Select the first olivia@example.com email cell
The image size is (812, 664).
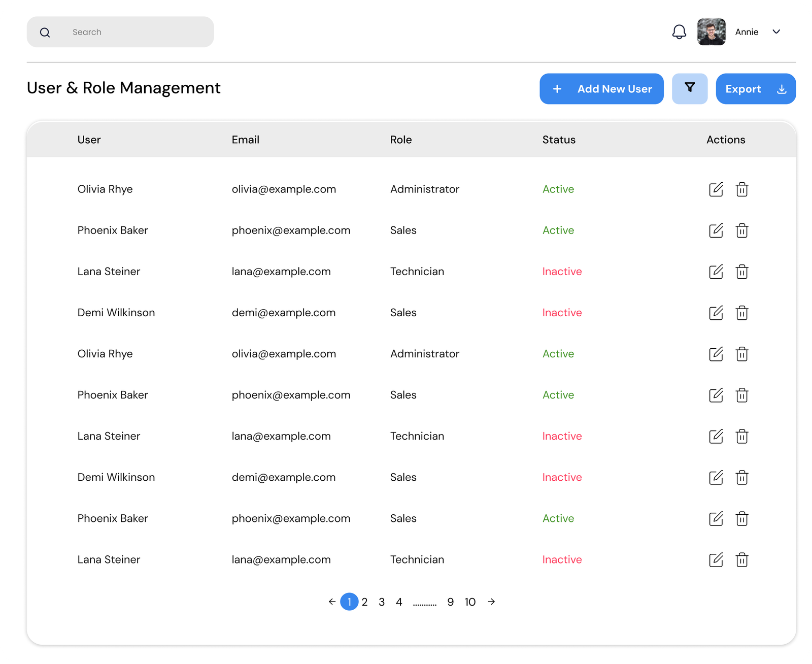pyautogui.click(x=284, y=189)
